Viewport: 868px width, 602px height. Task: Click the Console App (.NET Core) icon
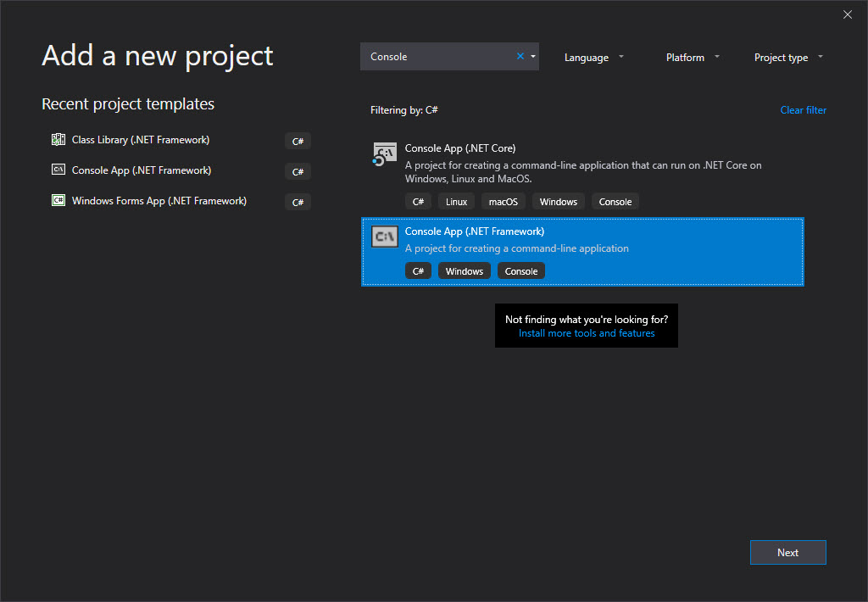(x=384, y=154)
